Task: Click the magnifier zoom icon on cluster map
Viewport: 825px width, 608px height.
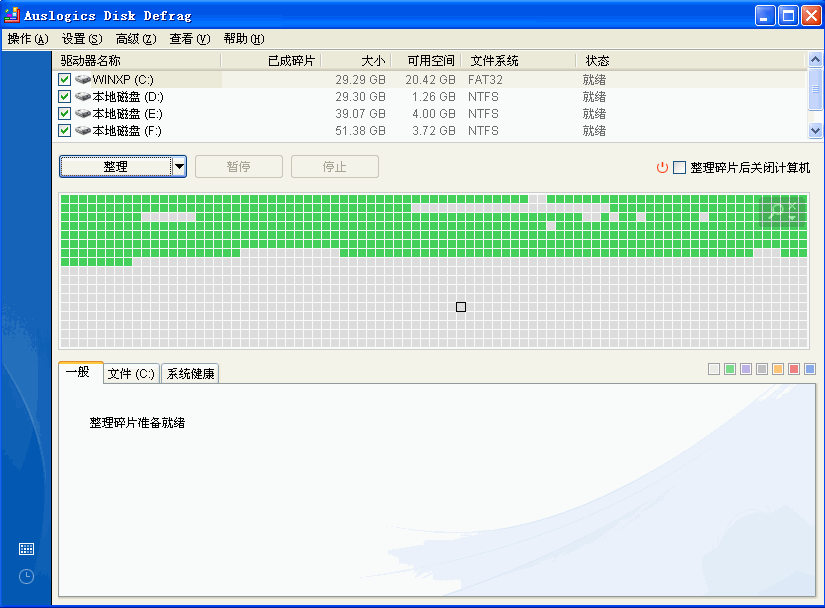Action: (x=776, y=212)
